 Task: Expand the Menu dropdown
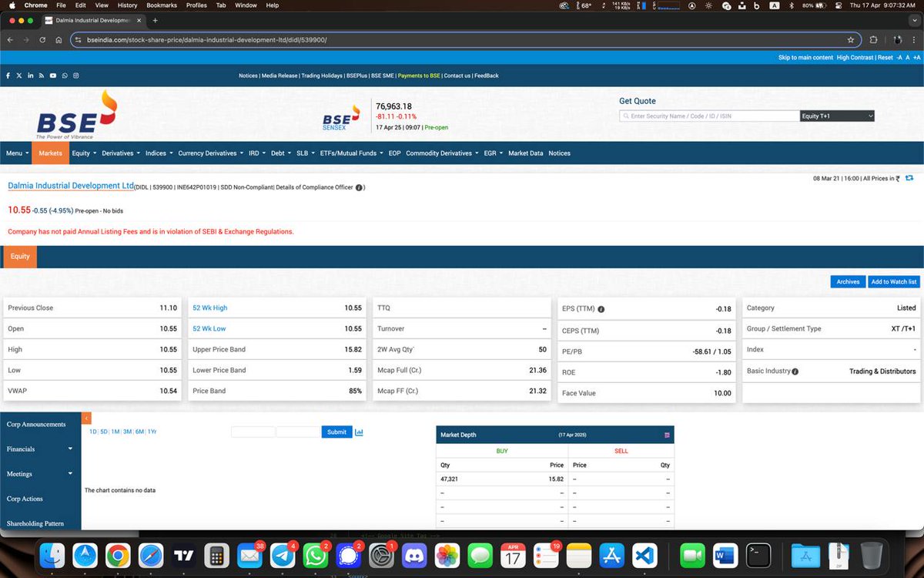[16, 153]
